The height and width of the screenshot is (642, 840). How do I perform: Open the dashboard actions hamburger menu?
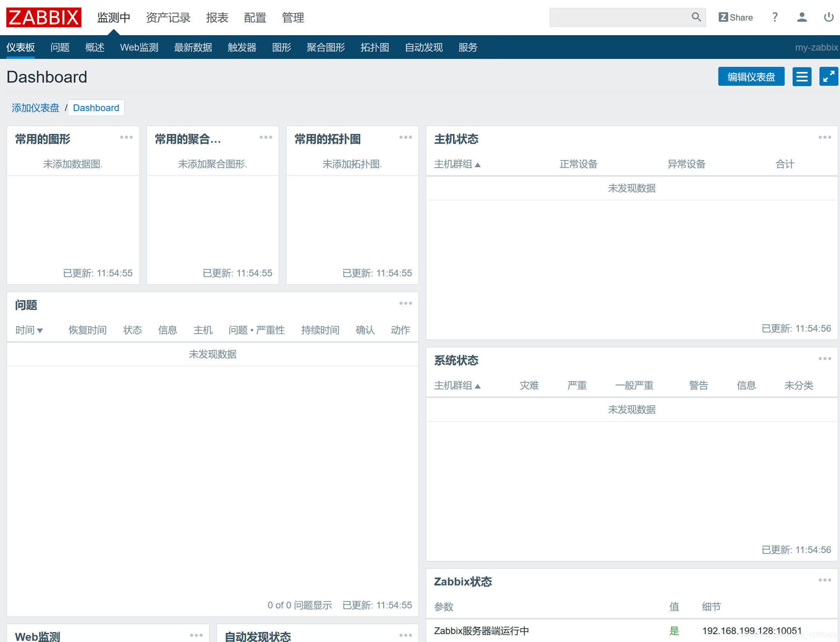tap(802, 76)
